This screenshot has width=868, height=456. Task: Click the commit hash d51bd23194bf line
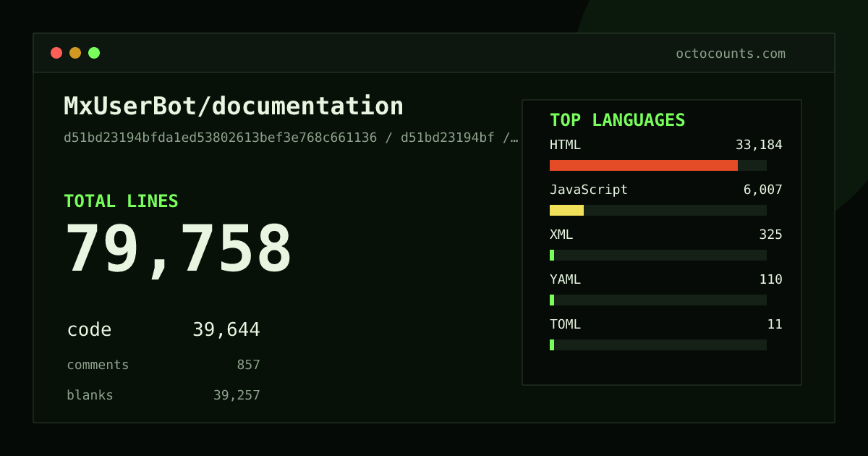[291, 138]
